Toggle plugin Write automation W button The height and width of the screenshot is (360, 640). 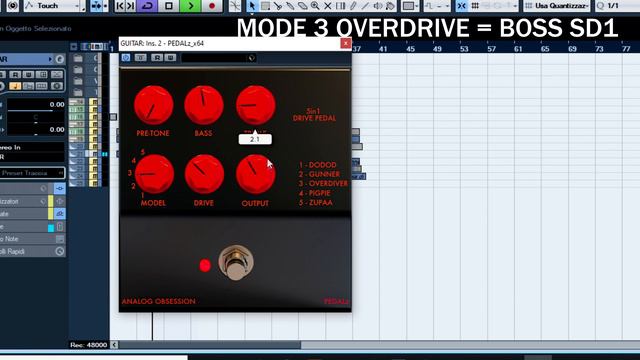pyautogui.click(x=170, y=58)
